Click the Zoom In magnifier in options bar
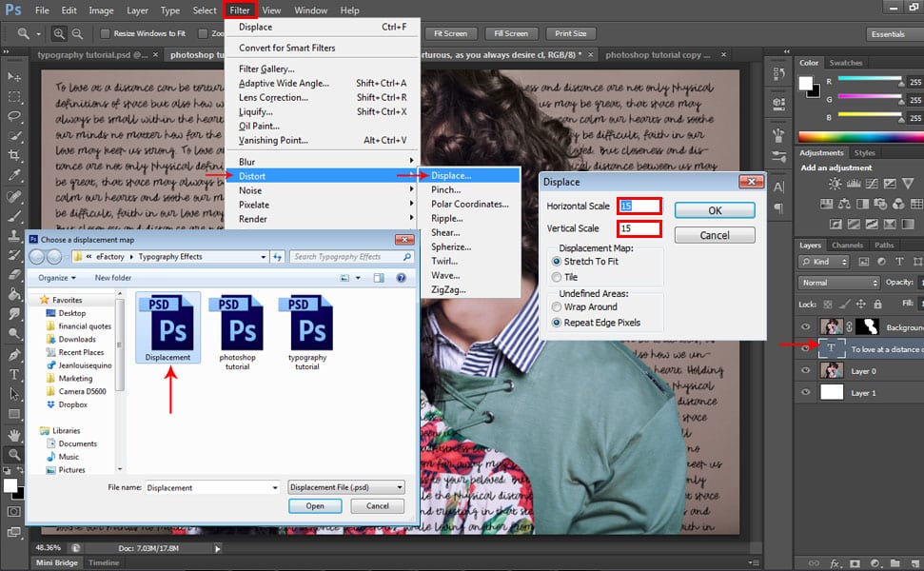 coord(59,34)
